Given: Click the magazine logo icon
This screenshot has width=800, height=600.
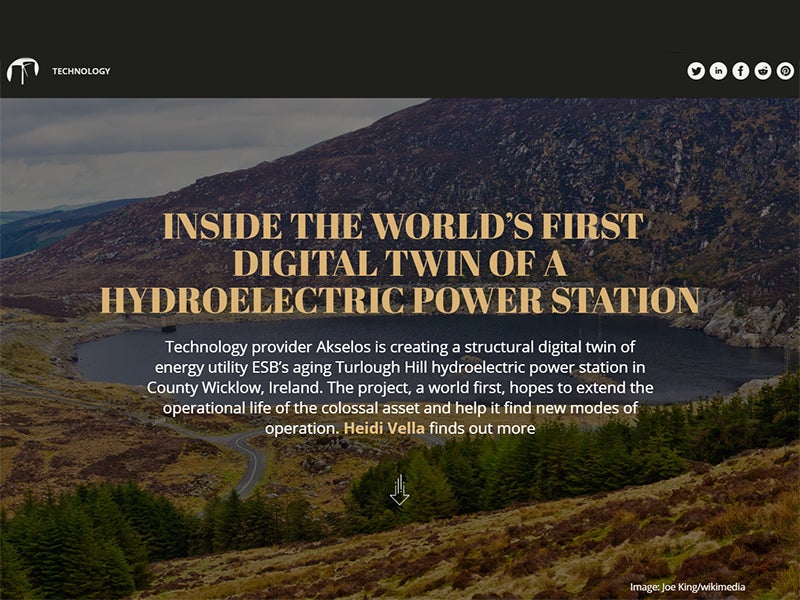Looking at the screenshot, I should [x=23, y=71].
